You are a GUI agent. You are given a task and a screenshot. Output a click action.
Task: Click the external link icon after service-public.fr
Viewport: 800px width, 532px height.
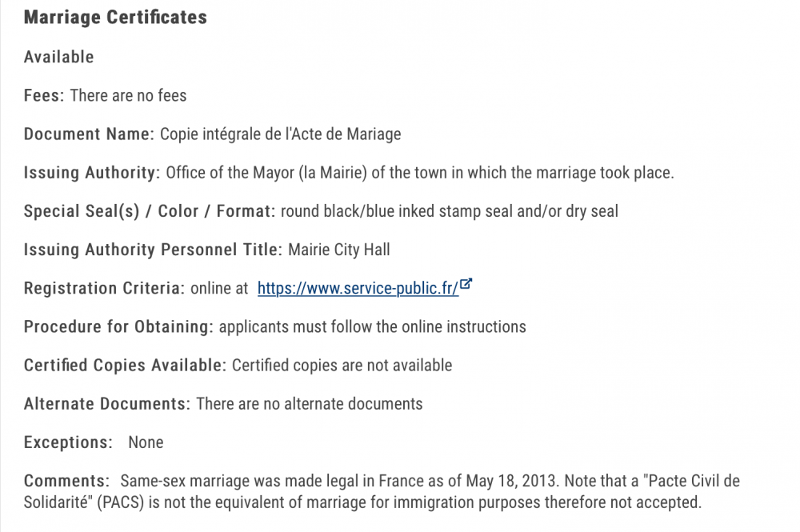[x=466, y=283]
